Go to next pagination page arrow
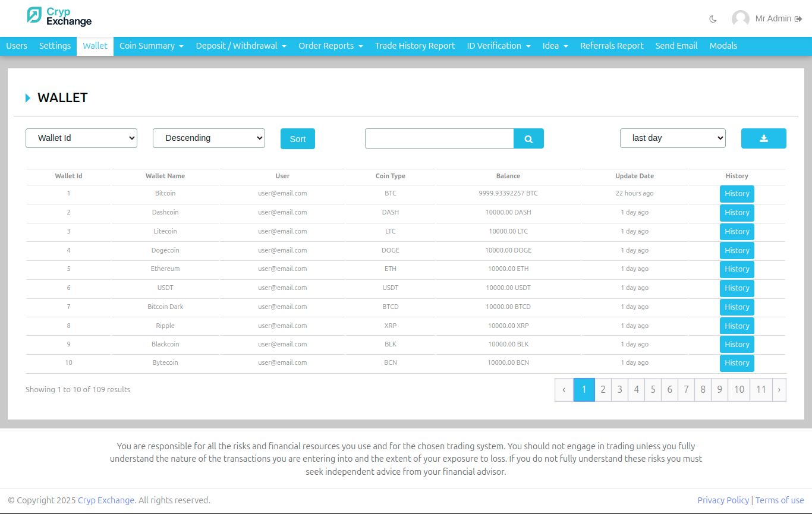 (779, 390)
